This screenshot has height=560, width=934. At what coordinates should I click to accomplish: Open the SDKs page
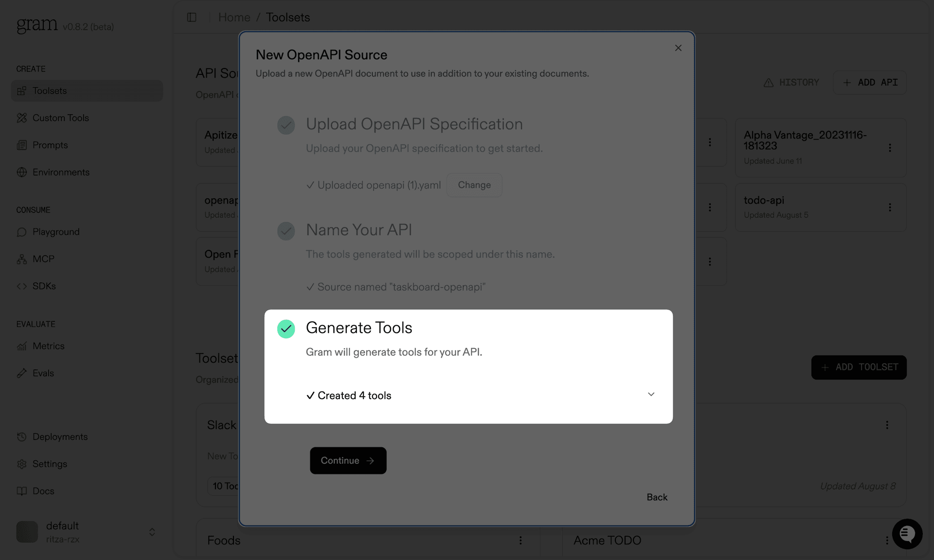(43, 286)
